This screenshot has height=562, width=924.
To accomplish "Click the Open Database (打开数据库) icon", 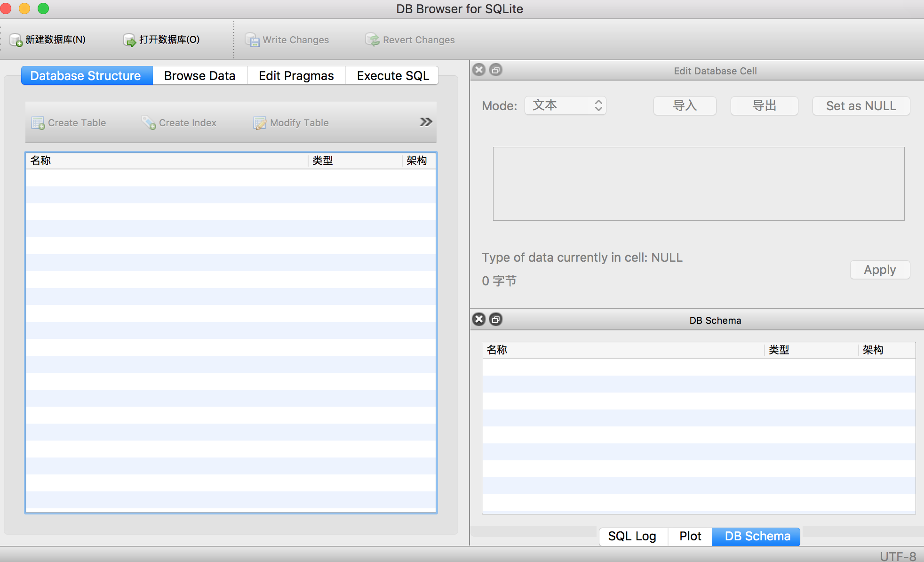I will tap(130, 40).
